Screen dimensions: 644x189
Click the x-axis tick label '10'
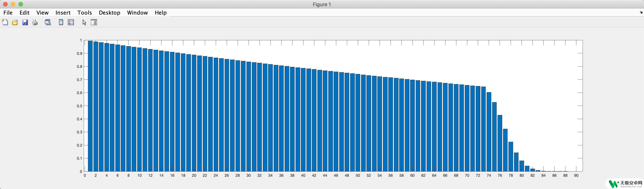click(x=140, y=176)
